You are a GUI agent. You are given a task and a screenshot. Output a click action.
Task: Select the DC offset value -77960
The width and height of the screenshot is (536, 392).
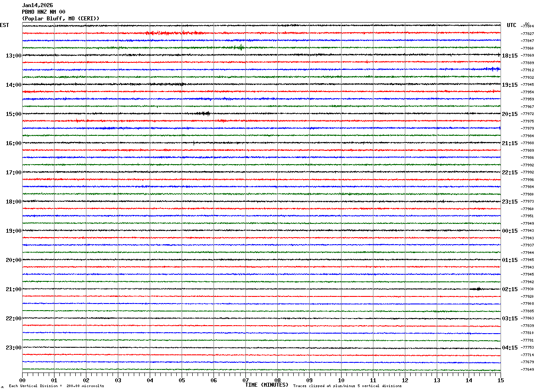pos(527,209)
